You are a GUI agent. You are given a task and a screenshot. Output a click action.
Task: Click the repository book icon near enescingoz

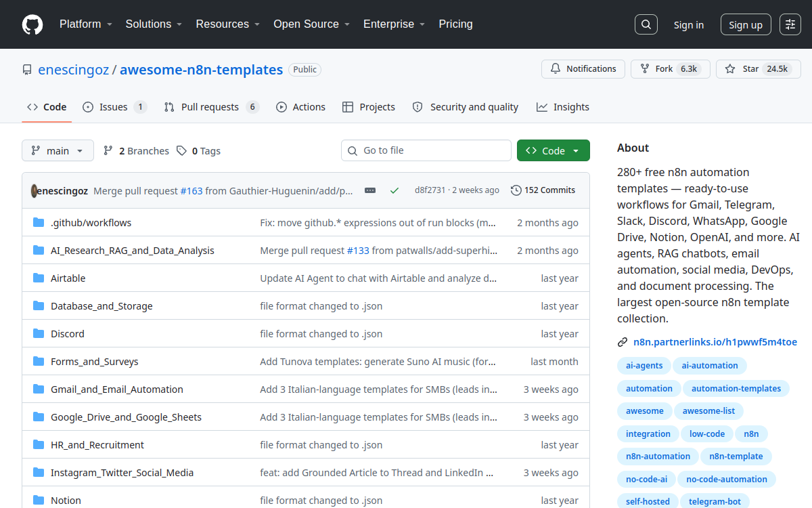(x=27, y=70)
